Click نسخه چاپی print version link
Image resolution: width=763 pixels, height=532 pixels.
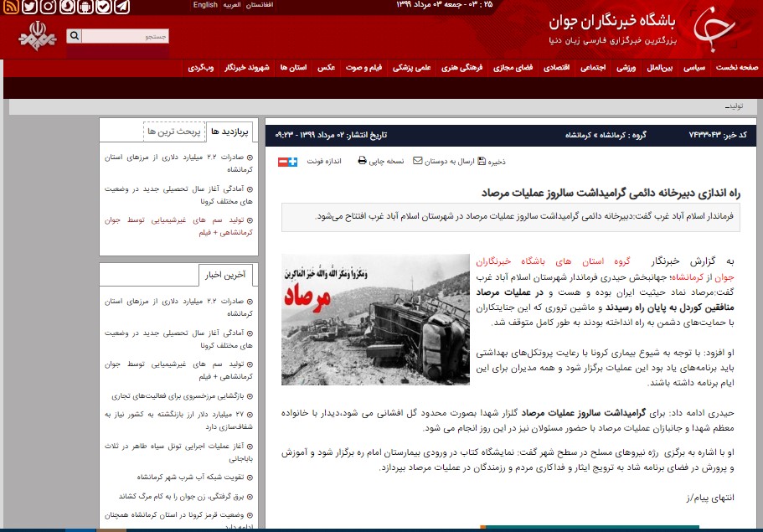[386, 161]
